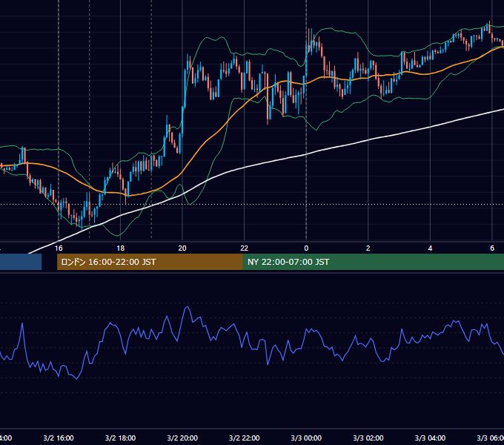
Task: Click the 0 hour label on the chart axis
Action: [306, 248]
